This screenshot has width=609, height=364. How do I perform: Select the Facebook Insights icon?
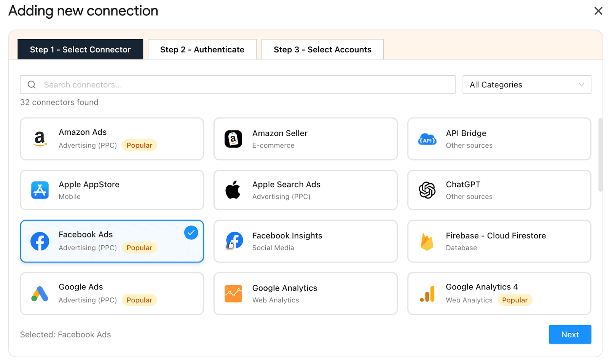[x=234, y=241]
